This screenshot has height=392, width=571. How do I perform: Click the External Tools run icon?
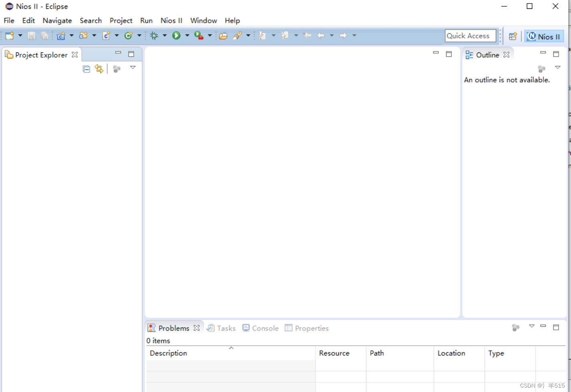(199, 36)
